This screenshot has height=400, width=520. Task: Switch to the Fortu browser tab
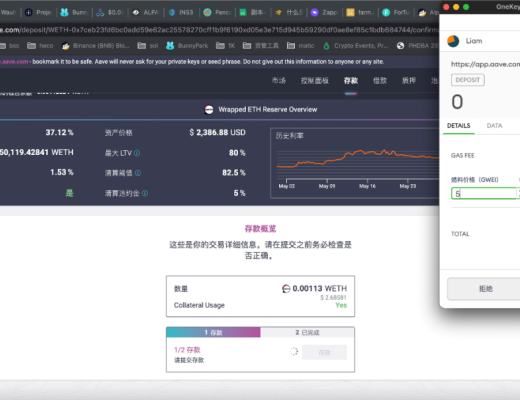click(x=396, y=12)
